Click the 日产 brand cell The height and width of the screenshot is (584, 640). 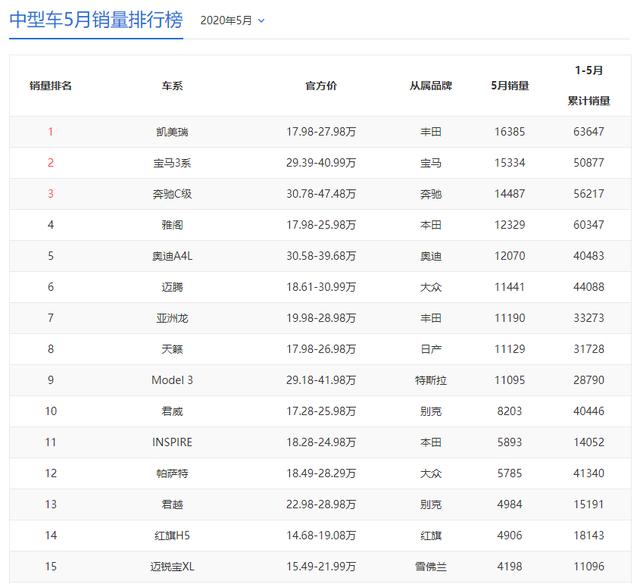pyautogui.click(x=431, y=349)
